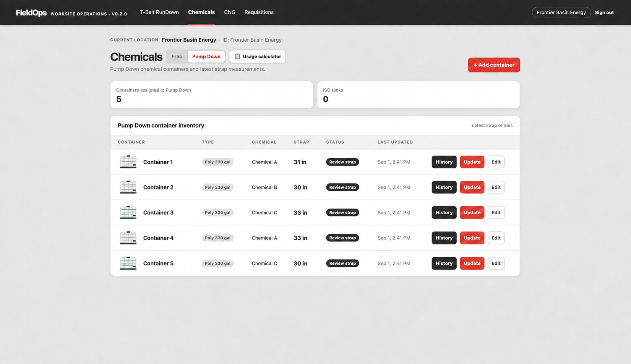Update strap for Container 3

(x=472, y=212)
